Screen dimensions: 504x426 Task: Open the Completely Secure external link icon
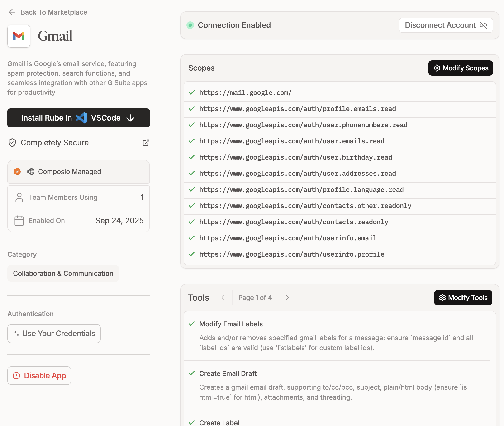pos(146,143)
